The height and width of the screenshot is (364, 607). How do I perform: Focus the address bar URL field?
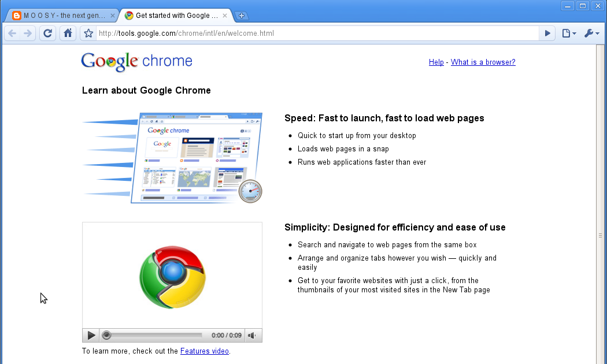pos(317,34)
